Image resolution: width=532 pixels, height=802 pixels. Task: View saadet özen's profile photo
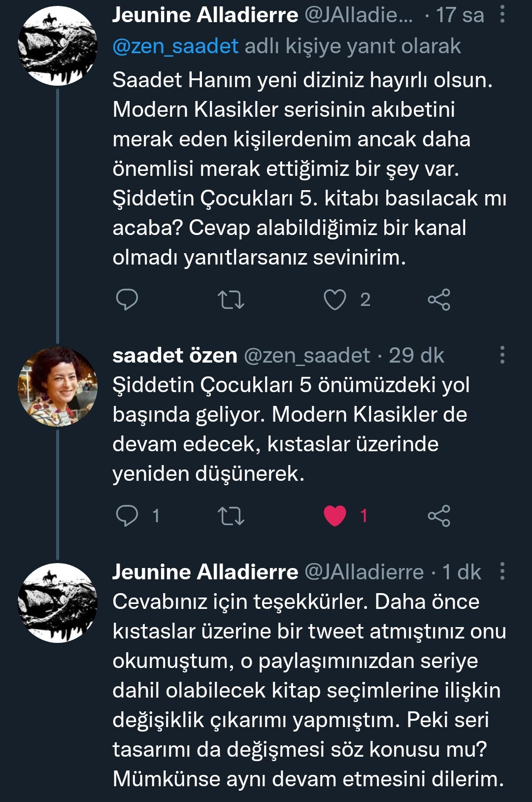click(x=58, y=387)
